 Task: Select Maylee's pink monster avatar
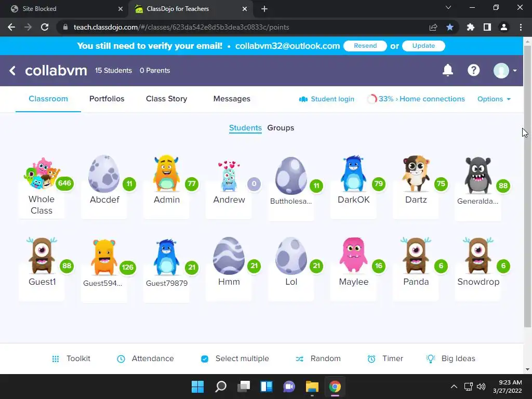click(353, 255)
